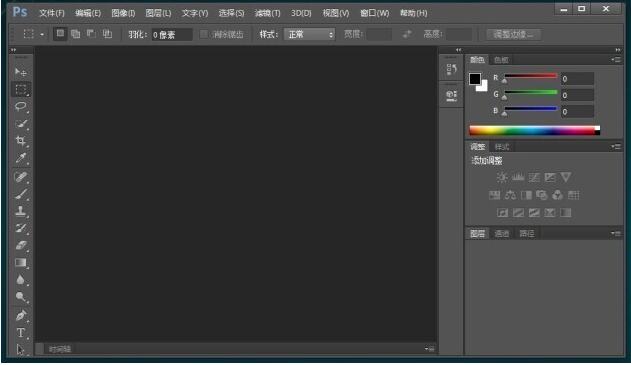
Task: Select the Healing Brush tool
Action: coord(21,177)
